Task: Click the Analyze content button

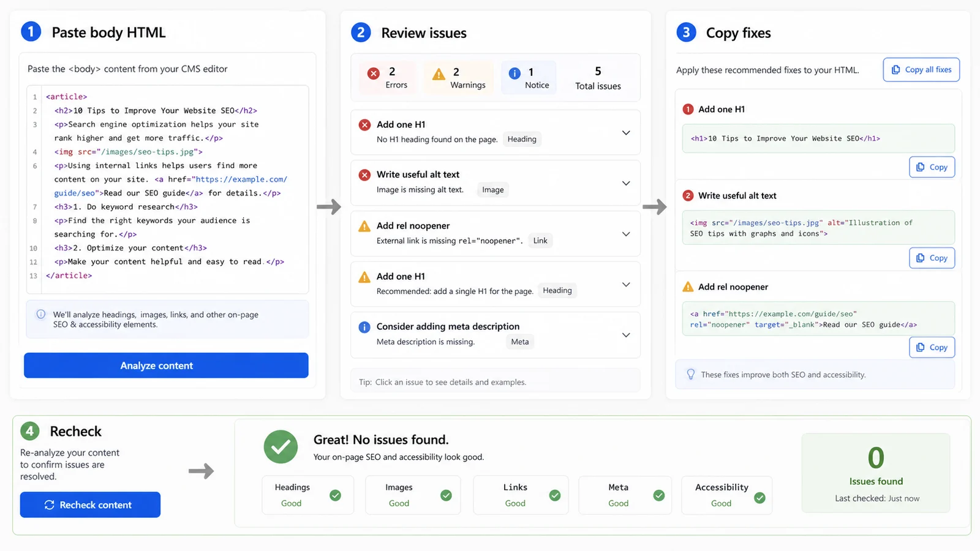Action: 166,365
